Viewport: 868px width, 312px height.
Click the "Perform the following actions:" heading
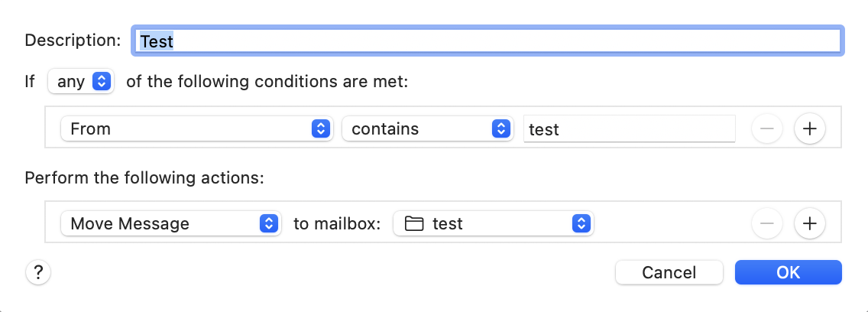[x=144, y=177]
